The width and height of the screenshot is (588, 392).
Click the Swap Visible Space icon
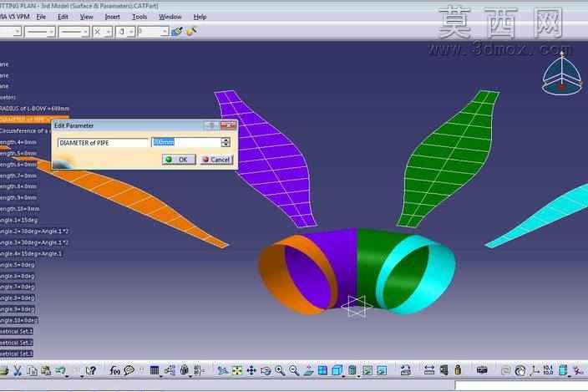[x=382, y=370]
